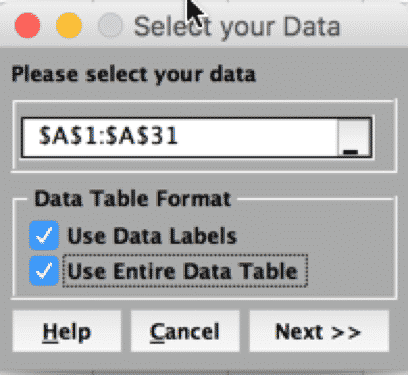Click the shrink range selector icon
This screenshot has width=408, height=375.
point(354,137)
